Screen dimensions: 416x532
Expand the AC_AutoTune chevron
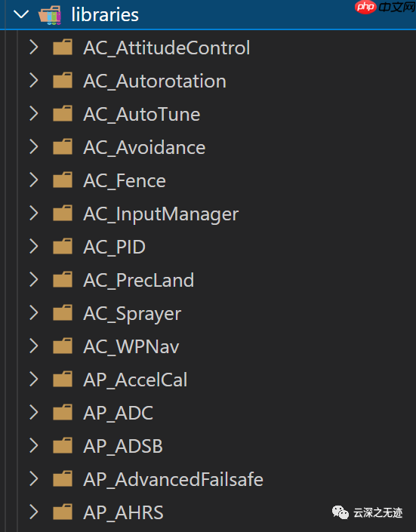[x=34, y=114]
